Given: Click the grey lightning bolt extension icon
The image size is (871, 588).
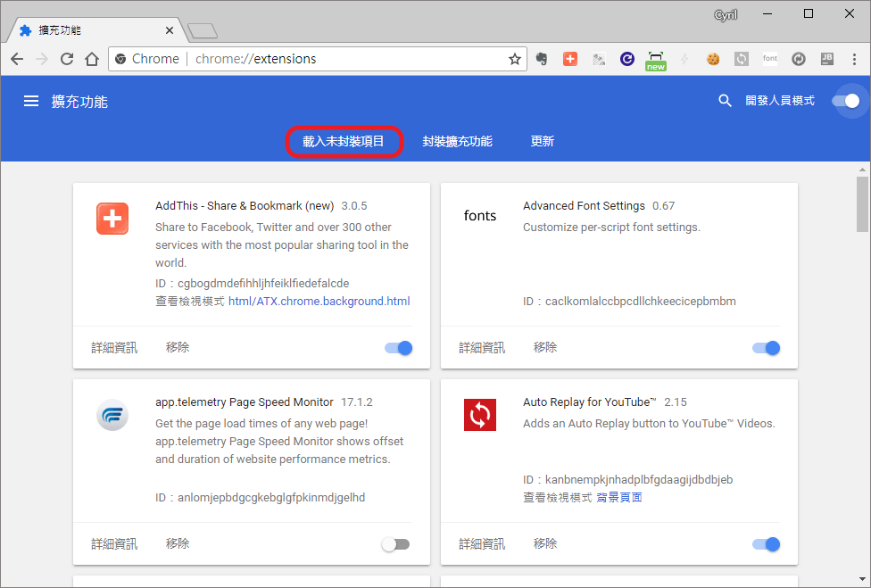Looking at the screenshot, I should [684, 59].
